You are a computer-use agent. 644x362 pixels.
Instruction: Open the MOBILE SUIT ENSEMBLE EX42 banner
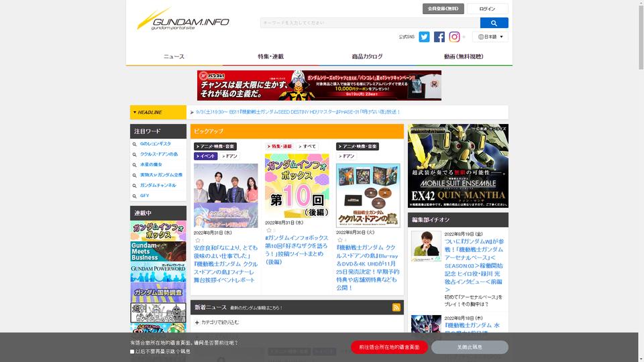458,166
